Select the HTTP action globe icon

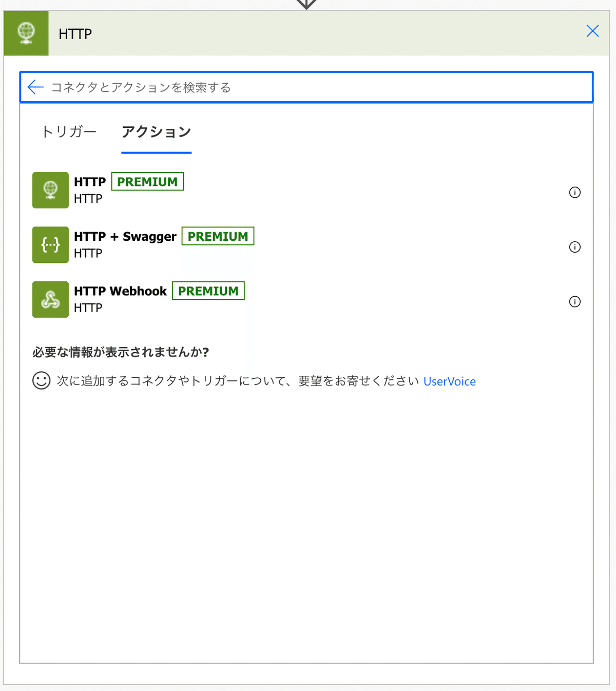[x=50, y=190]
